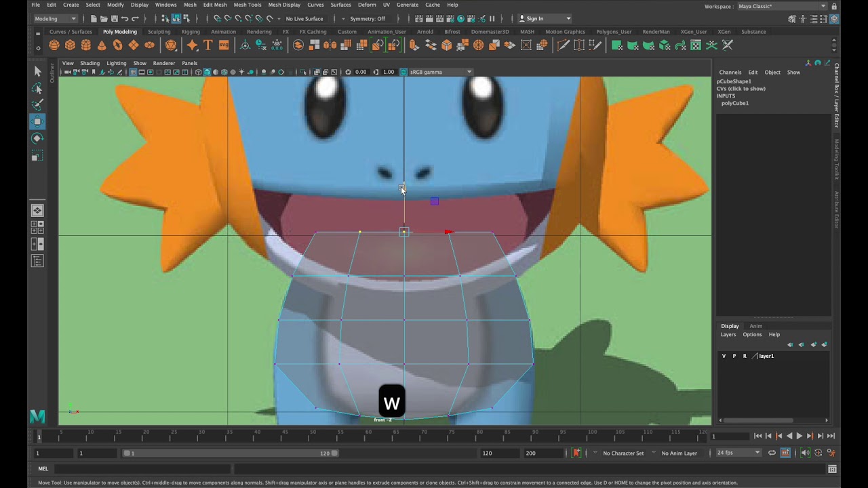Open the 24 fps frame rate dropdown
The height and width of the screenshot is (488, 868).
pyautogui.click(x=738, y=453)
